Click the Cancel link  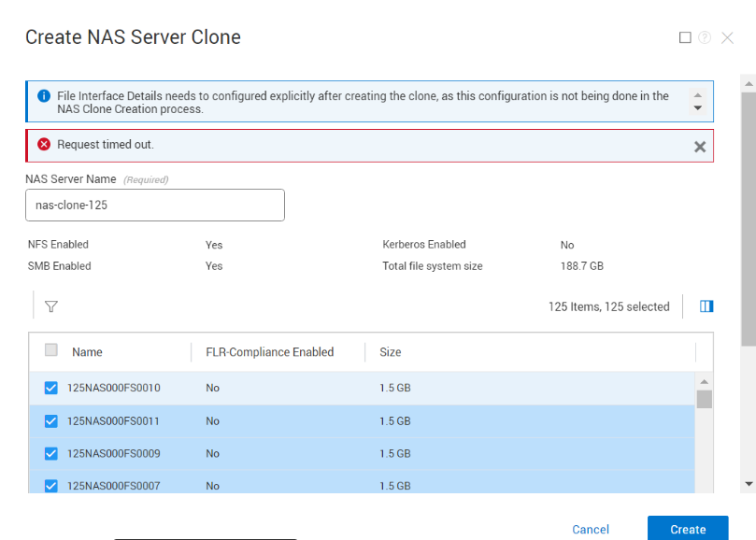point(590,529)
